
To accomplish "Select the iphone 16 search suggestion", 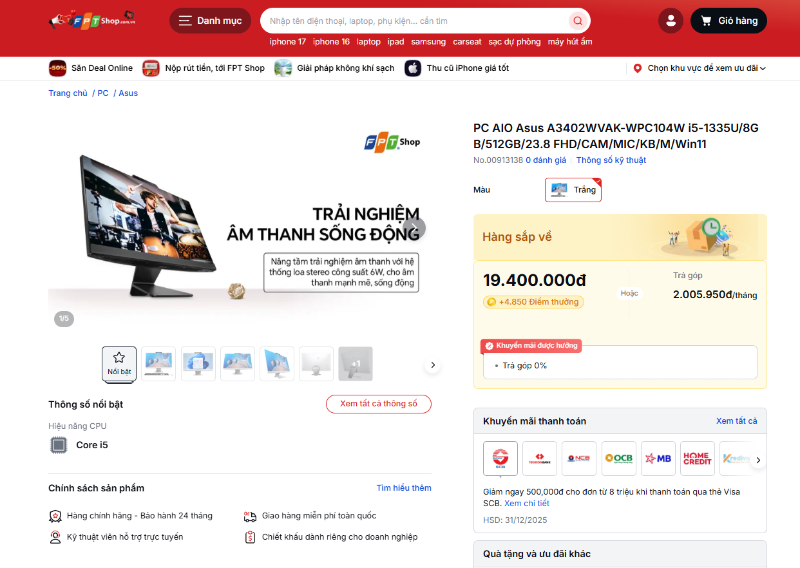I will (x=331, y=42).
